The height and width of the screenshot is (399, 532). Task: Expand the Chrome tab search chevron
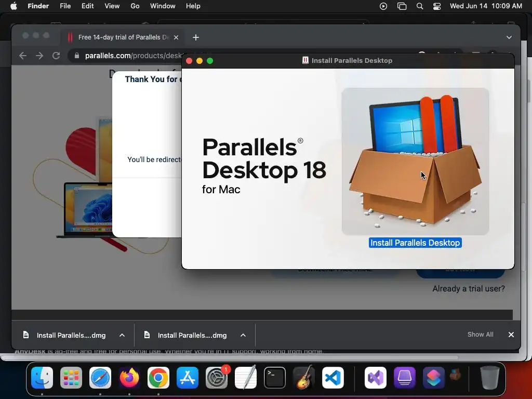pyautogui.click(x=509, y=37)
